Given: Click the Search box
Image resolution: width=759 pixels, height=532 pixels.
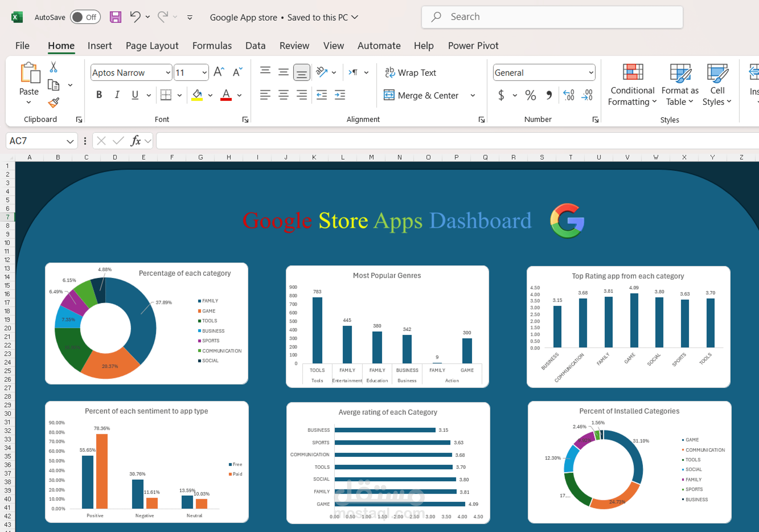Looking at the screenshot, I should pyautogui.click(x=552, y=17).
